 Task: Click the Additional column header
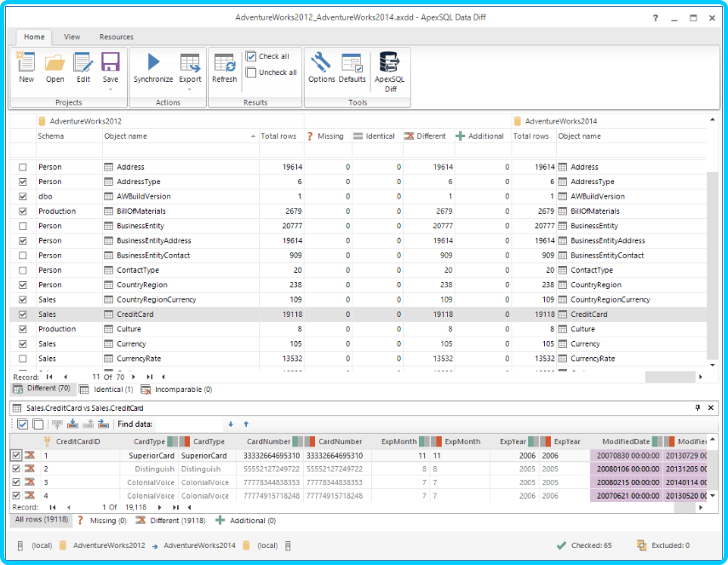point(483,136)
